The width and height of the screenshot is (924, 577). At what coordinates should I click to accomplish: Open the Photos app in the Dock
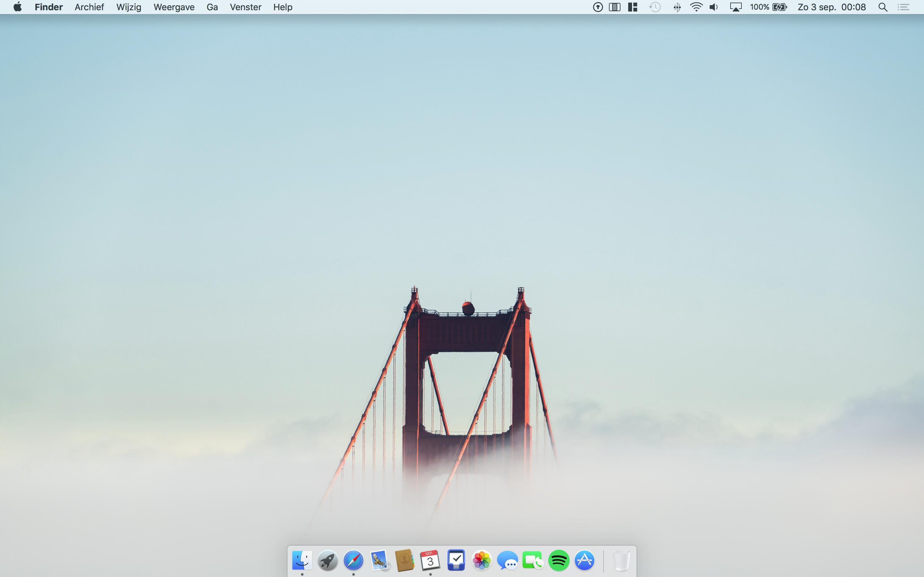click(482, 560)
